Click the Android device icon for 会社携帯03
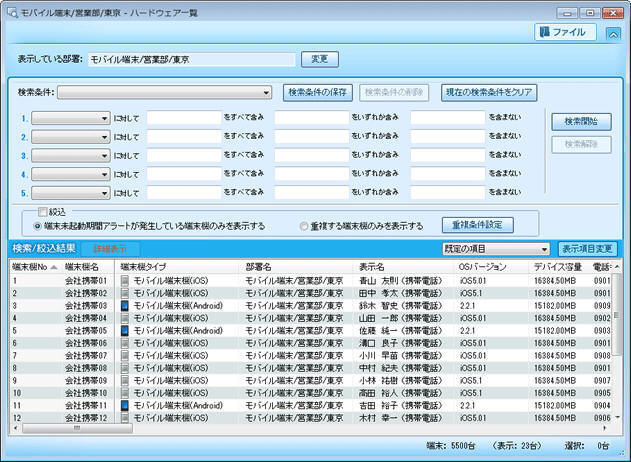This screenshot has height=462, width=631. point(125,306)
